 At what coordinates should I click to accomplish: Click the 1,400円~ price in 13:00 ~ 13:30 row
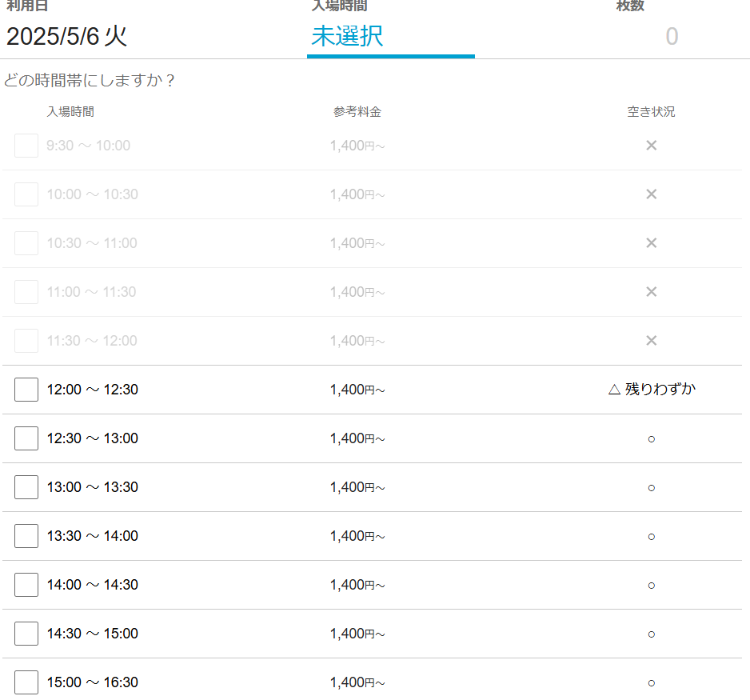click(357, 487)
